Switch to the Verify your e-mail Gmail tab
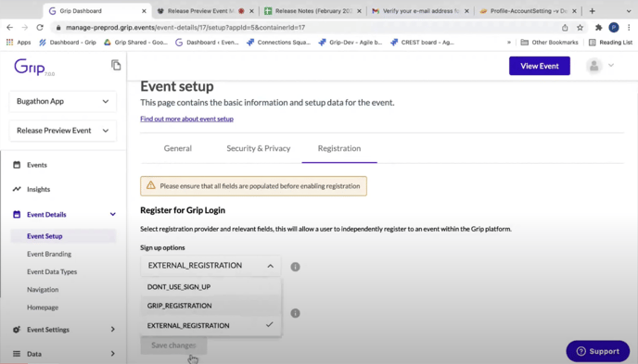Viewport: 638px width, 364px height. pyautogui.click(x=420, y=11)
